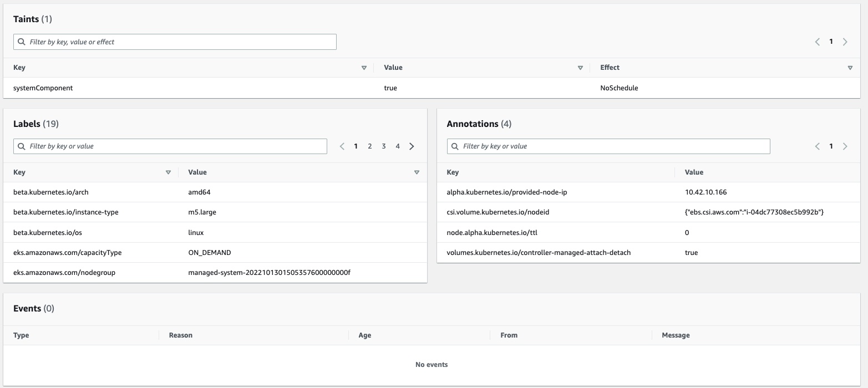Open Labels page 2

tap(369, 146)
